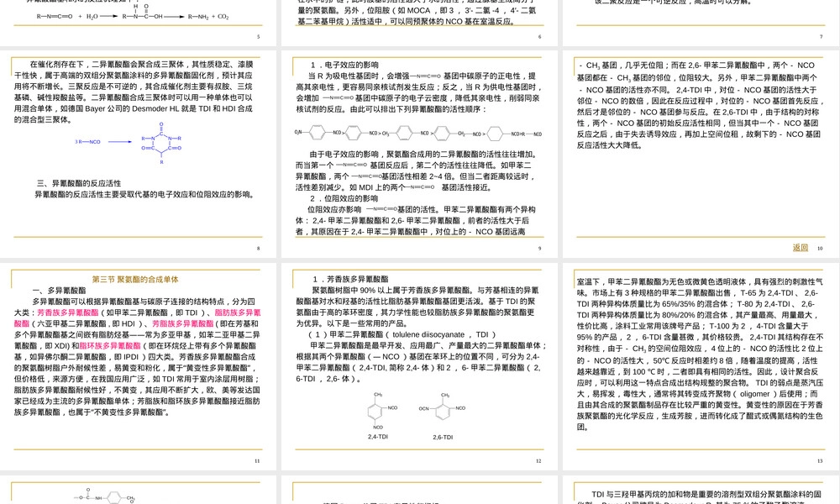Click the blue trimer ring structure diagram
Viewport: 840px width, 504px height.
tap(161, 143)
